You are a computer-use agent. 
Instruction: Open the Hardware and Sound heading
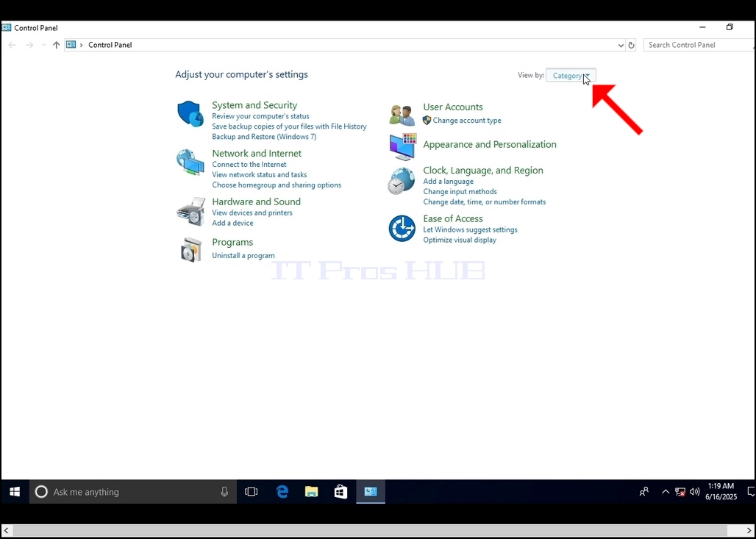tap(257, 201)
